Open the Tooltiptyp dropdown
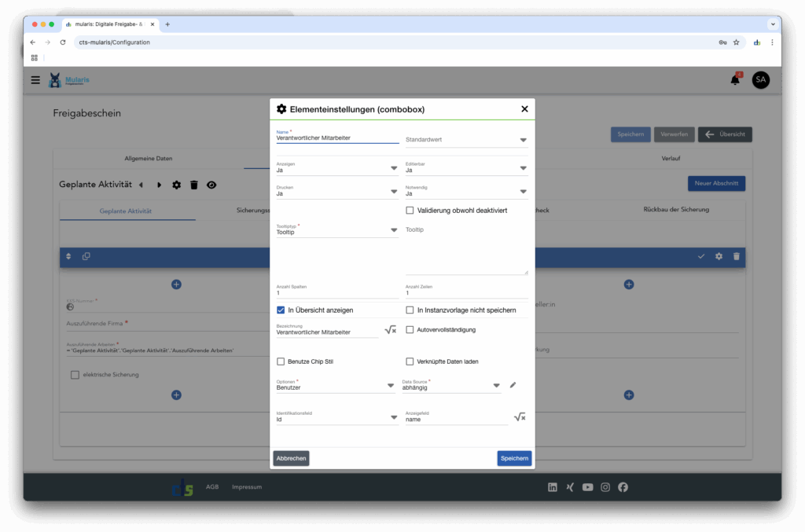 (x=394, y=231)
